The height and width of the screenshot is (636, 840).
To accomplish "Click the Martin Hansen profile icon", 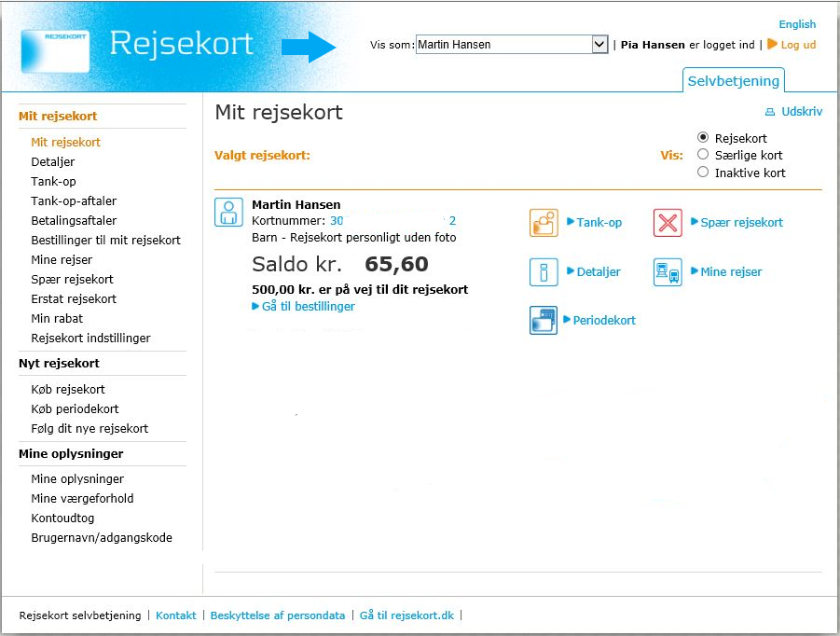I will 228,212.
